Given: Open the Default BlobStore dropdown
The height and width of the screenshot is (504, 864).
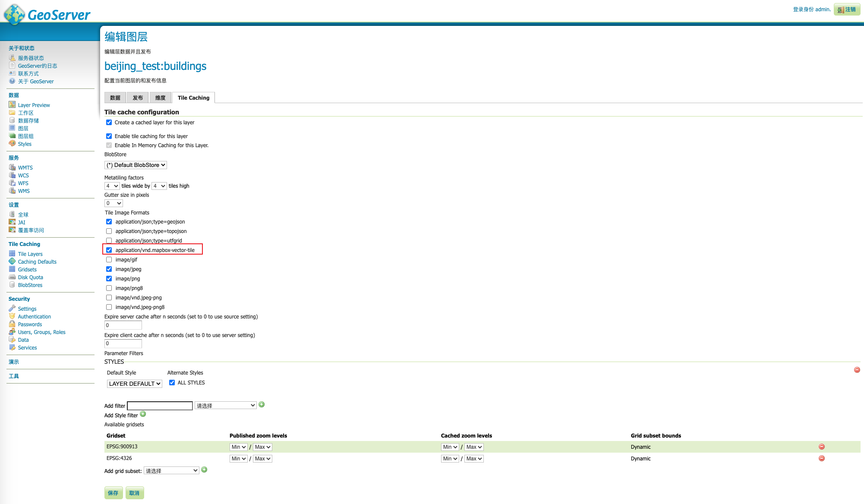Looking at the screenshot, I should click(136, 165).
